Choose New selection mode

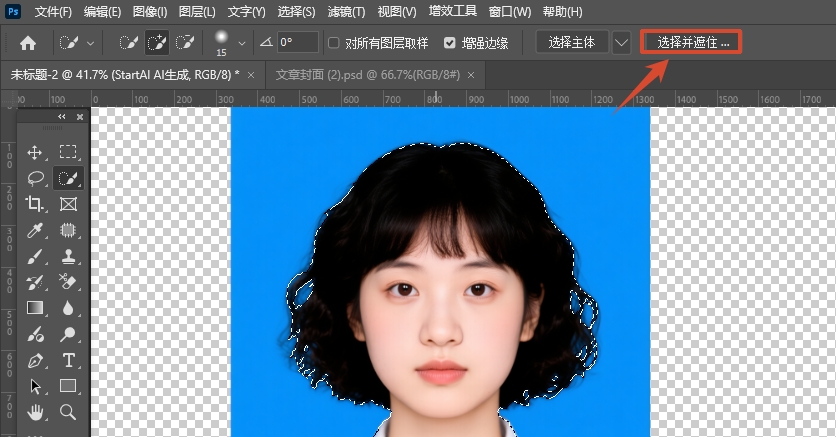(x=128, y=43)
